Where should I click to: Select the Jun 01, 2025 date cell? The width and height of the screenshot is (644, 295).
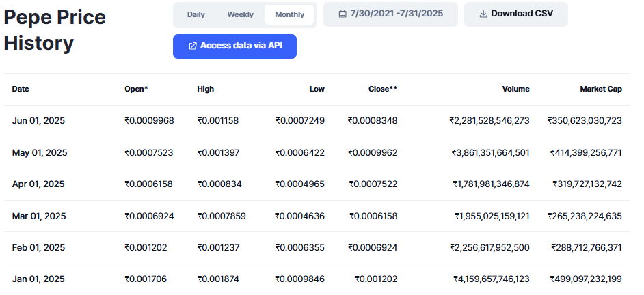point(38,121)
